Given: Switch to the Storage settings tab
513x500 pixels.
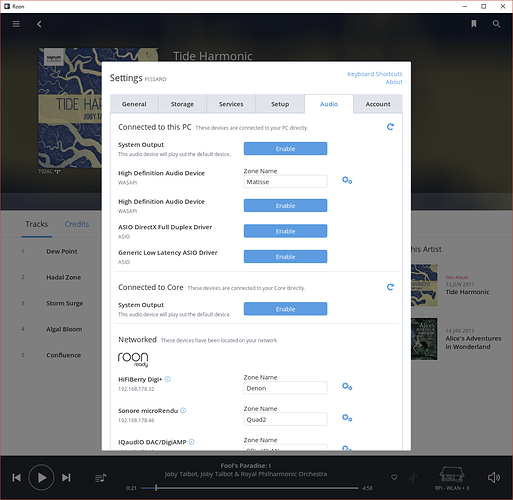Looking at the screenshot, I should pos(183,104).
